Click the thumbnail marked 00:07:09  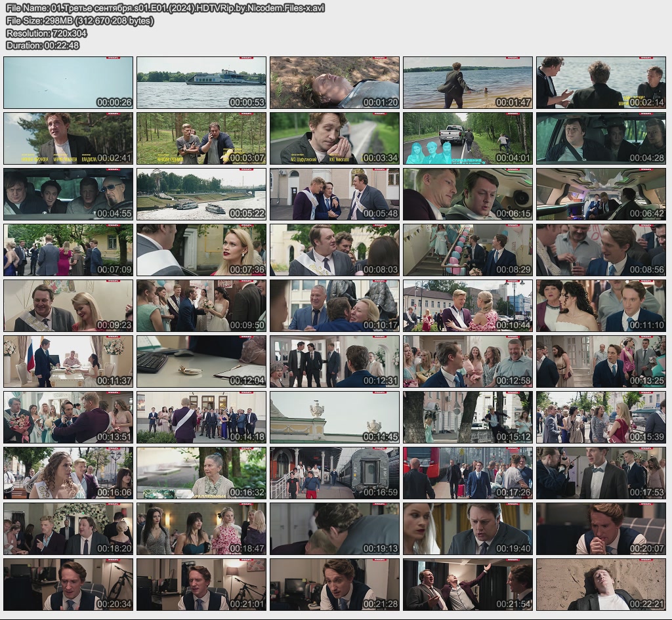pyautogui.click(x=68, y=250)
